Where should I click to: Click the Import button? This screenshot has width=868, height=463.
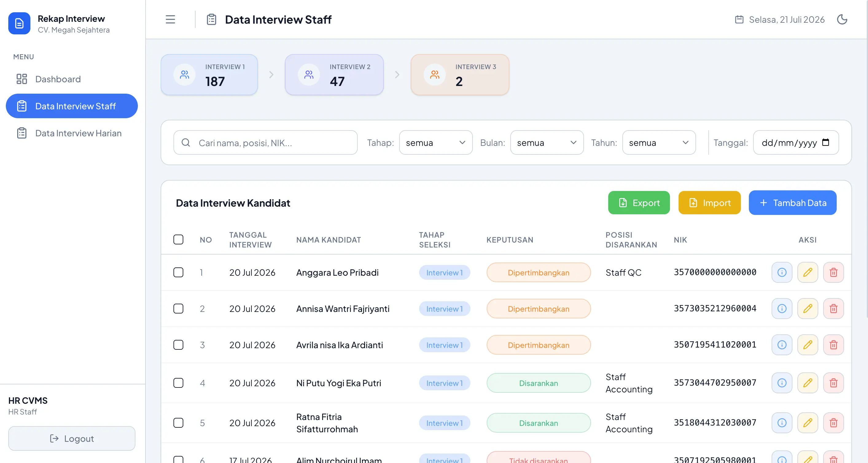click(x=709, y=203)
